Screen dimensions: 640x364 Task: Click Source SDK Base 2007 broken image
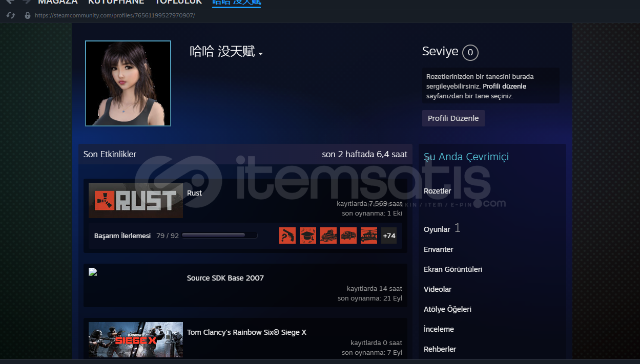(x=93, y=272)
